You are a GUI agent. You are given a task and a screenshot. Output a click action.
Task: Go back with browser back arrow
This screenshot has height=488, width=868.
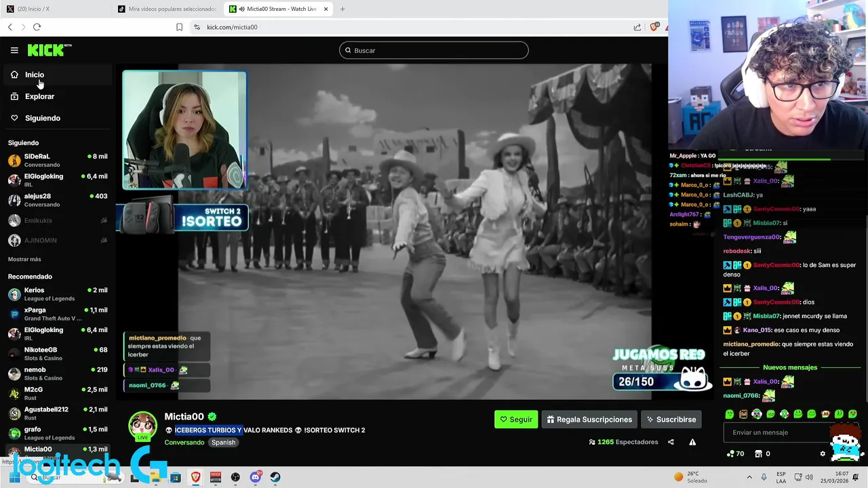click(x=10, y=27)
